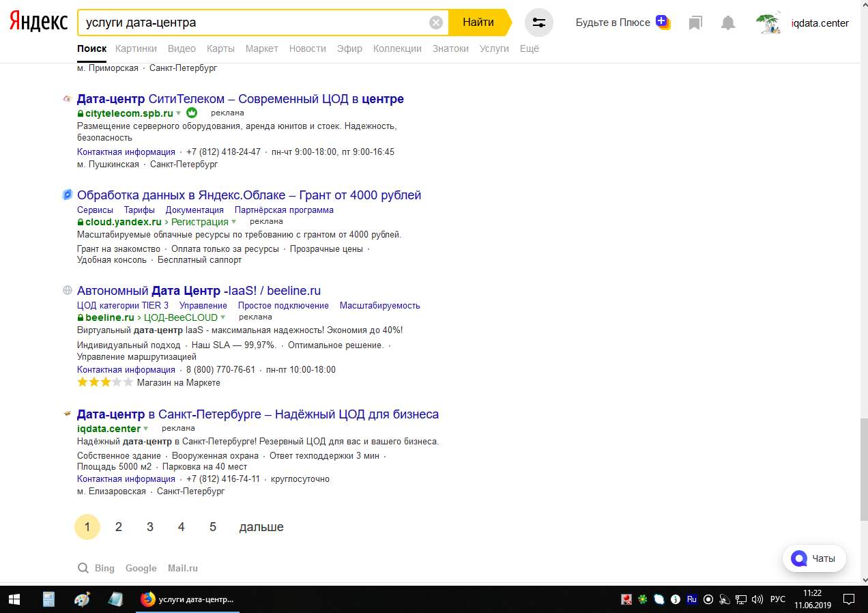Open search settings filter icon
The width and height of the screenshot is (868, 613).
click(539, 23)
